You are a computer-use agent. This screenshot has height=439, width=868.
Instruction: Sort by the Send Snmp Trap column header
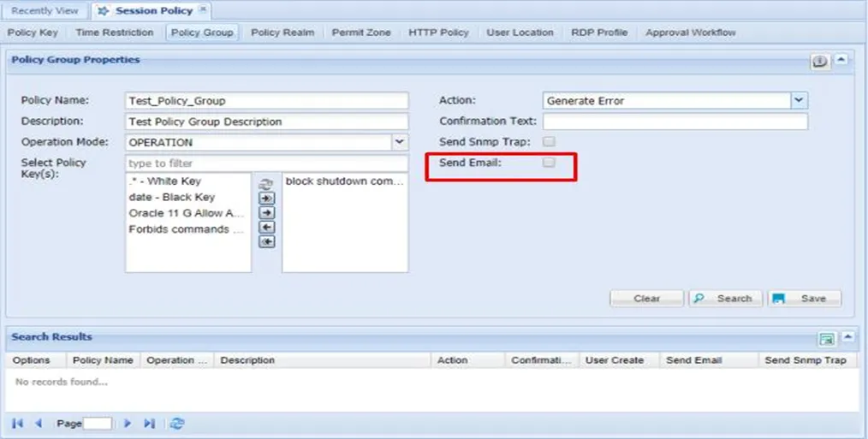pos(809,360)
